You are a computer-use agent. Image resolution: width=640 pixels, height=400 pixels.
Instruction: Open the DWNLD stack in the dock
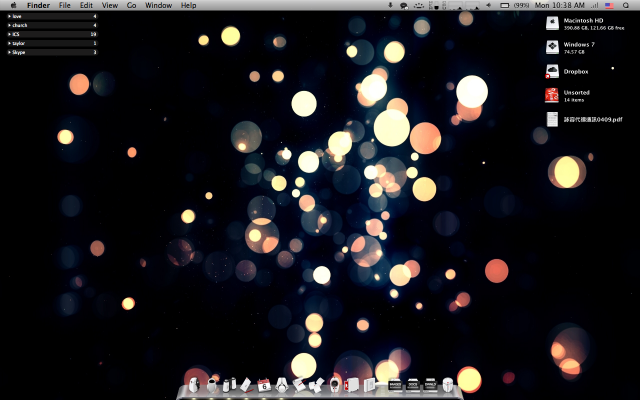point(430,385)
